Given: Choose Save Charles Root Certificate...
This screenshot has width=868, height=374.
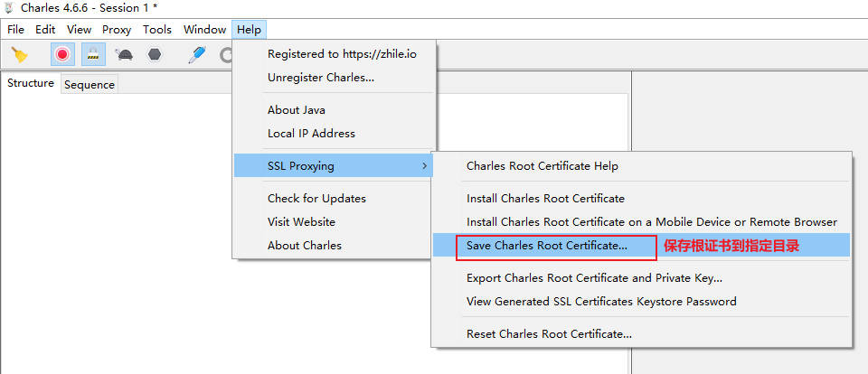Looking at the screenshot, I should tap(641, 245).
